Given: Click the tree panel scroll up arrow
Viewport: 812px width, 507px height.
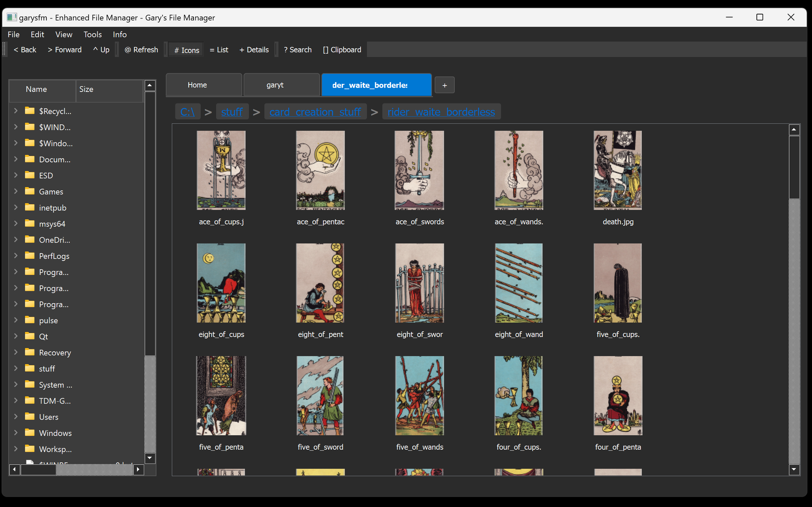Looking at the screenshot, I should point(150,85).
